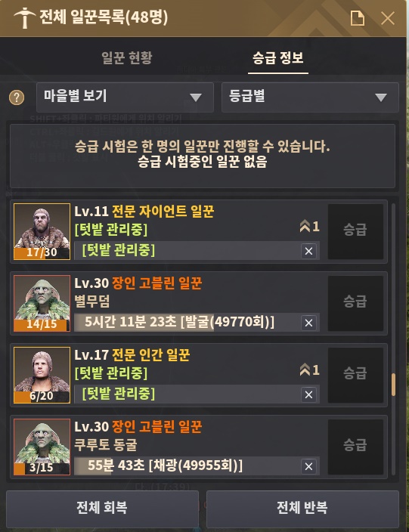Image resolution: width=409 pixels, height=532 pixels.
Task: Click 승급 for the Lv.17 human worker
Action: click(x=355, y=375)
